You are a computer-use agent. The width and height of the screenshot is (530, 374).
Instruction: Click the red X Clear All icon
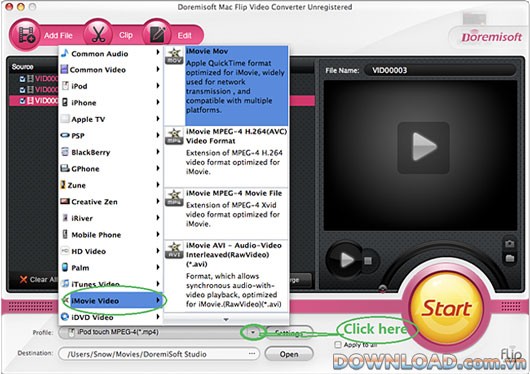click(x=23, y=279)
